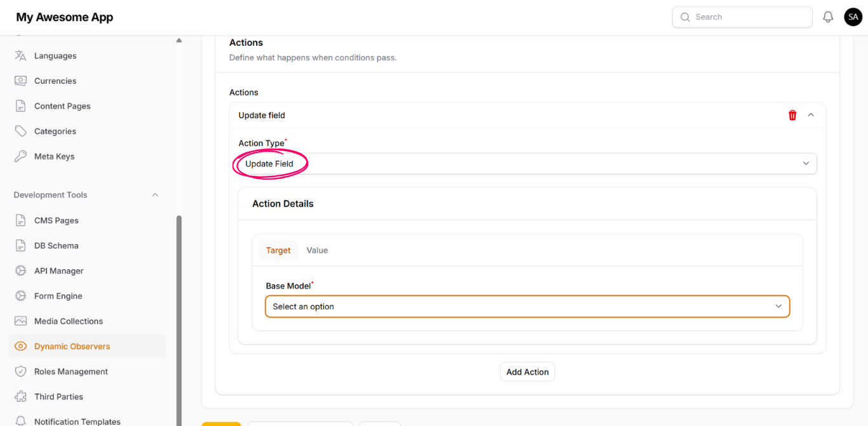Open API Manager from the sidebar

[58, 271]
